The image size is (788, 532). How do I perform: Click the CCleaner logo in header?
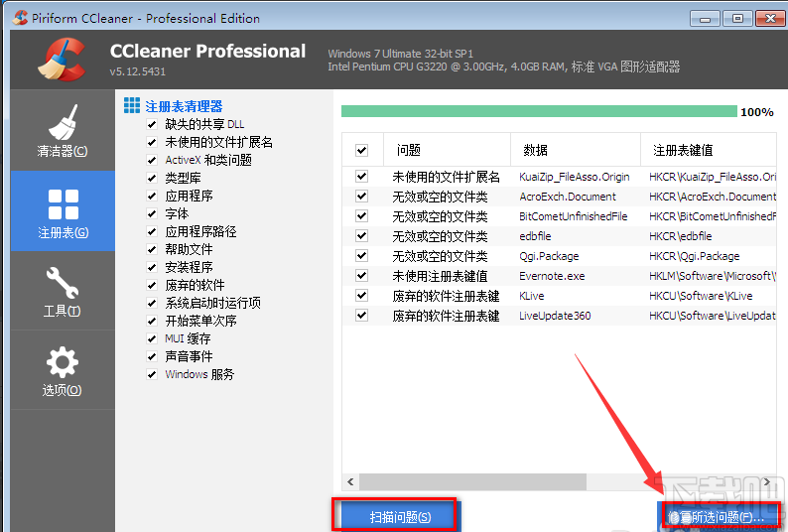click(62, 60)
